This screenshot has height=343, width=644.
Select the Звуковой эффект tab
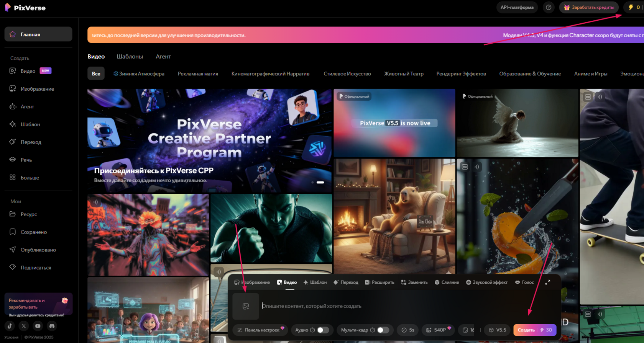point(486,282)
